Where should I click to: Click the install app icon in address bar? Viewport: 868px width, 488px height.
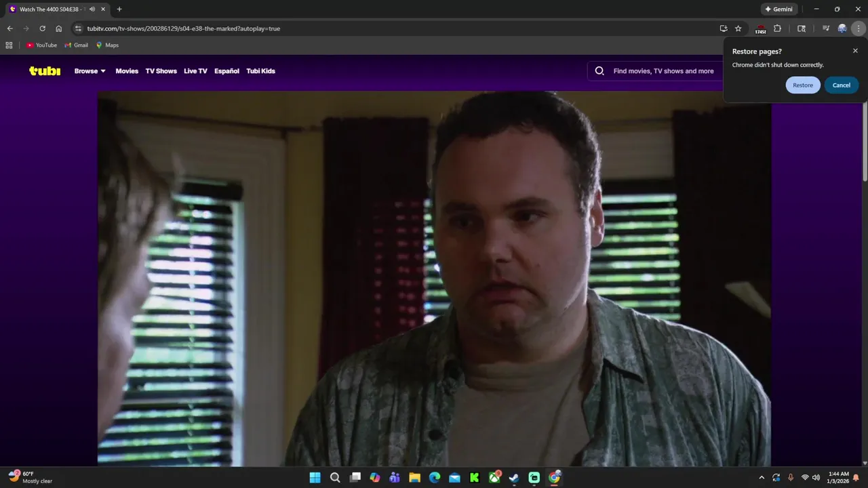point(724,28)
